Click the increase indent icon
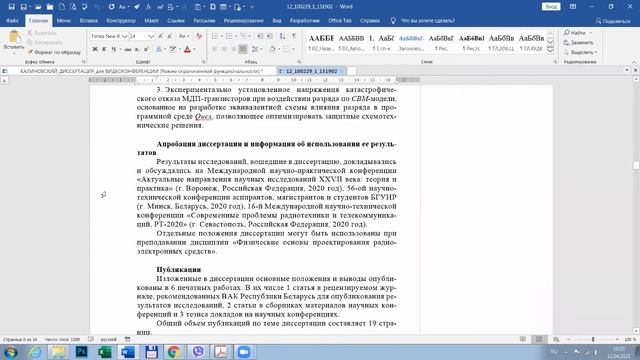The width and height of the screenshot is (640, 360). (270, 36)
